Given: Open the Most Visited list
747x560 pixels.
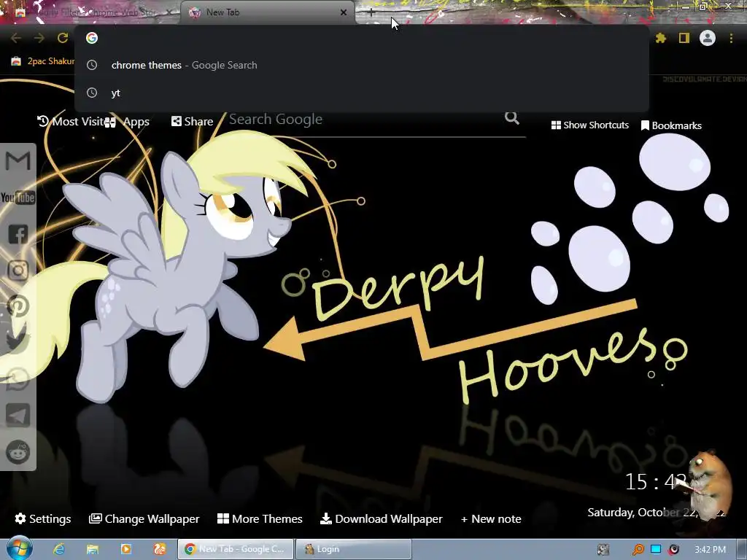Looking at the screenshot, I should tap(71, 122).
